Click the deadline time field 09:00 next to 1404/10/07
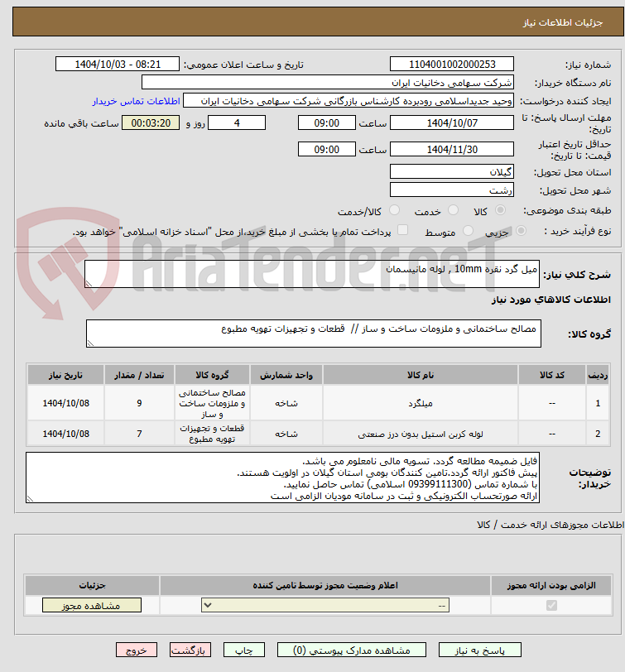The height and width of the screenshot is (672, 625). 327,123
